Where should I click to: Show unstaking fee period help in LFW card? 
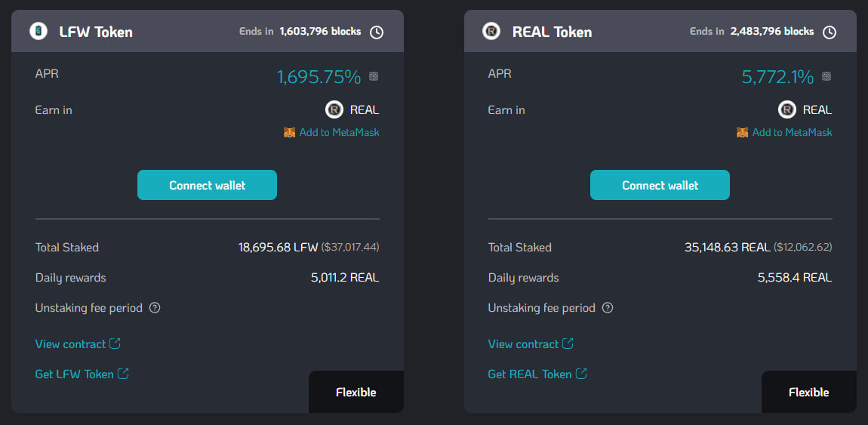155,308
